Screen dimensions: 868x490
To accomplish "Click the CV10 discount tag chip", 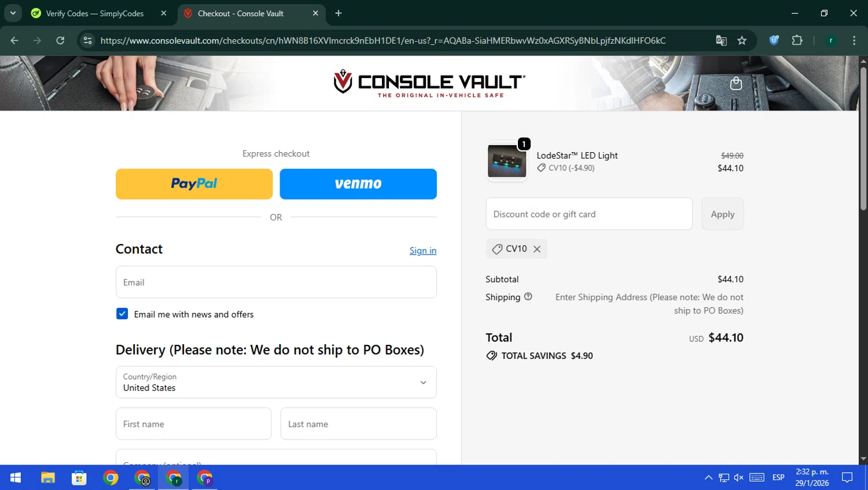I will click(x=516, y=249).
